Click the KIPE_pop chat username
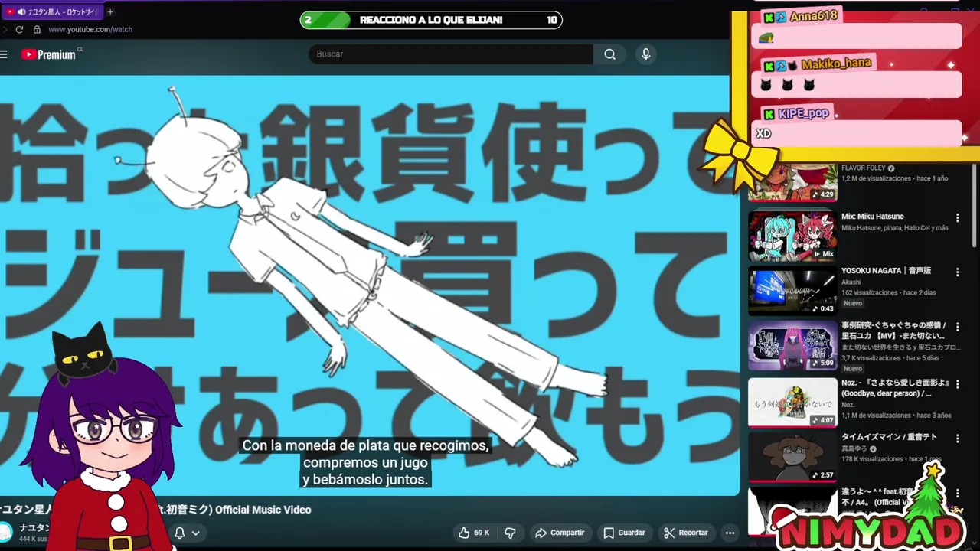Viewport: 980px width, 551px height. 803,113
